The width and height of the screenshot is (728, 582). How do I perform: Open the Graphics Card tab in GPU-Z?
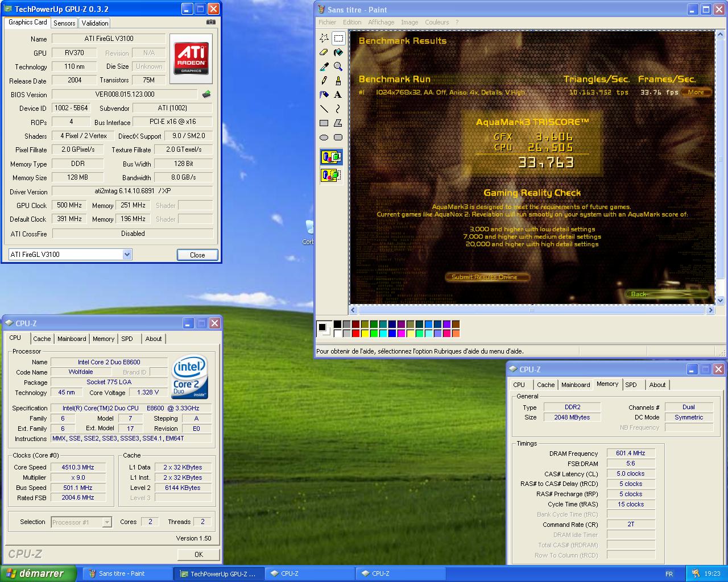[28, 22]
